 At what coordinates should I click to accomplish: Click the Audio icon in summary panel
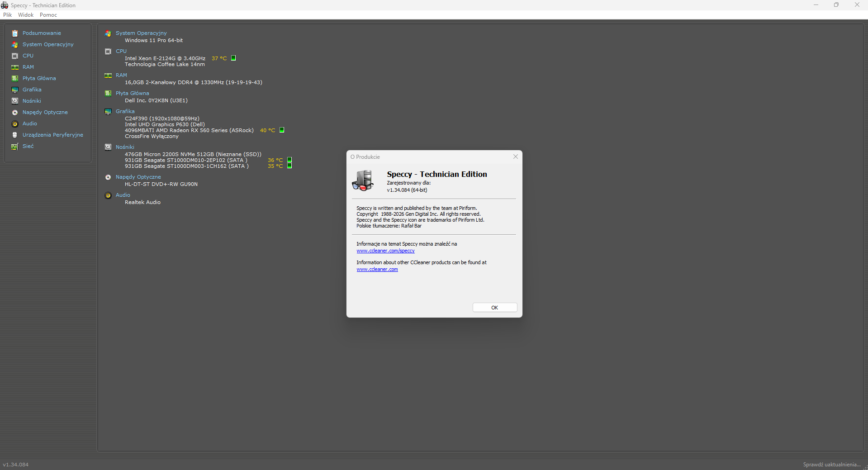[x=108, y=195]
